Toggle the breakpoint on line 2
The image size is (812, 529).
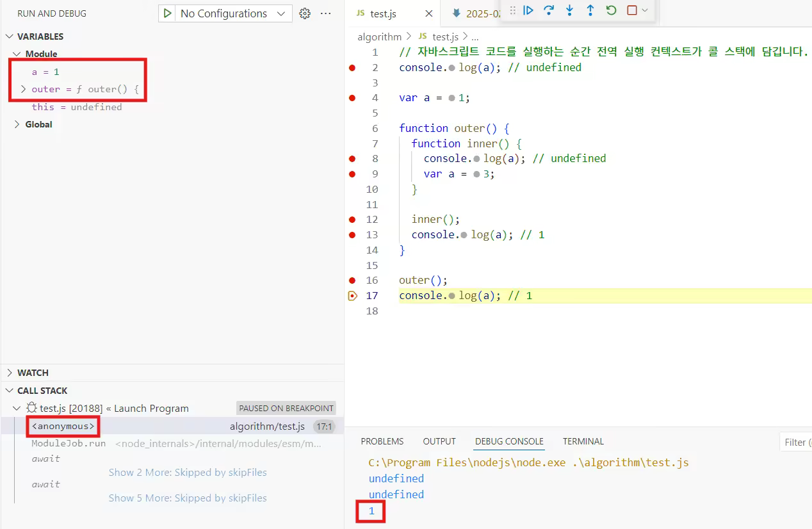point(352,68)
